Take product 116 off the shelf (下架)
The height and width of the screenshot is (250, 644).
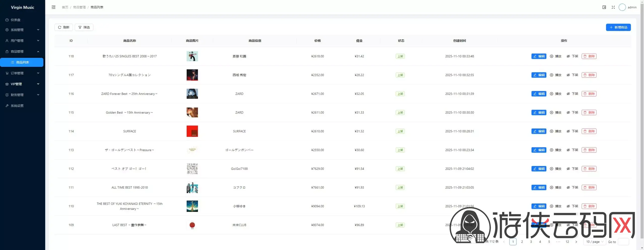[572, 94]
